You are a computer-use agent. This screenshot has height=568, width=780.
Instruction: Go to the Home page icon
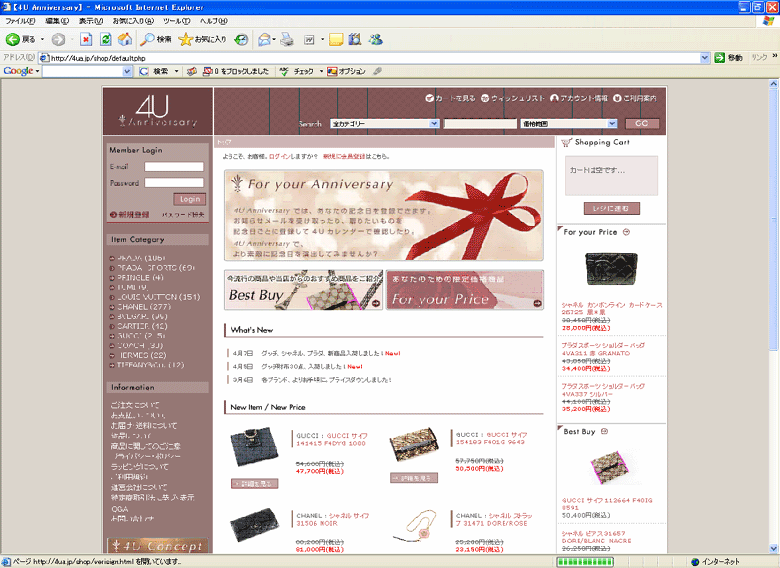click(125, 39)
